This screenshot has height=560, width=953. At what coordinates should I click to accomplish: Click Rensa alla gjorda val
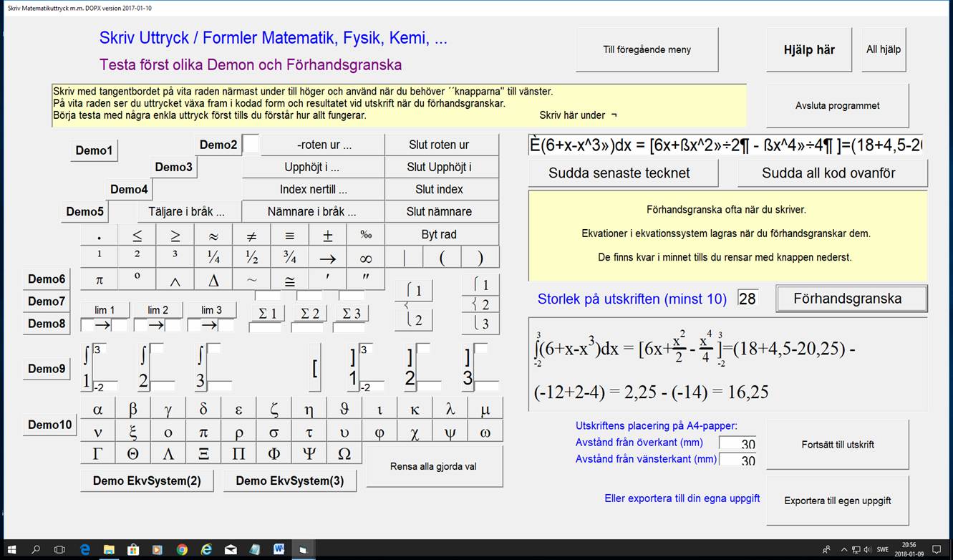coord(433,466)
